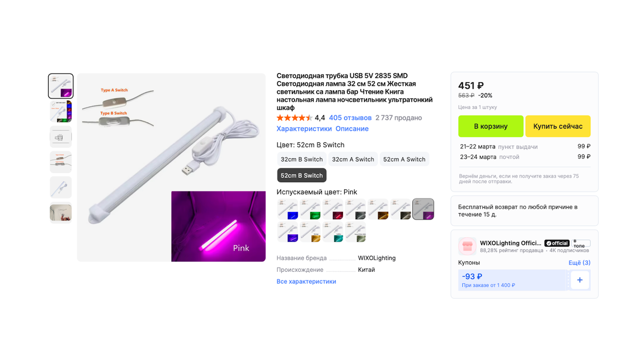Expand more coupons via 'Ещё (3)'
The height and width of the screenshot is (362, 644).
580,263
